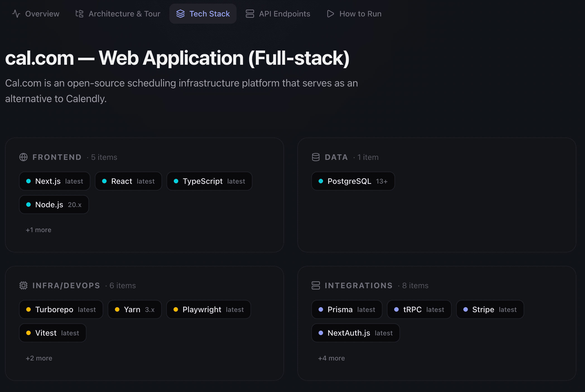Click the Stripe integration chip
Screen dimensions: 585x392
tap(490, 309)
